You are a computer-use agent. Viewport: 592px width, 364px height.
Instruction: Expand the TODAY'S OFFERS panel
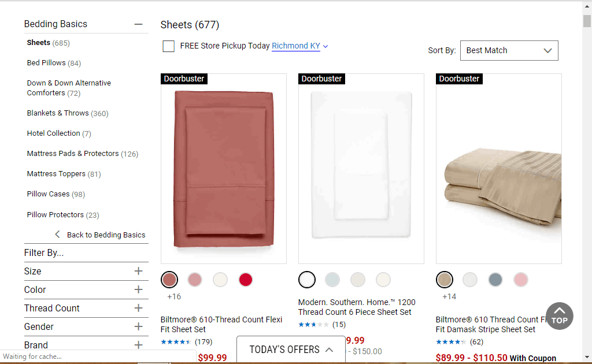tap(291, 350)
